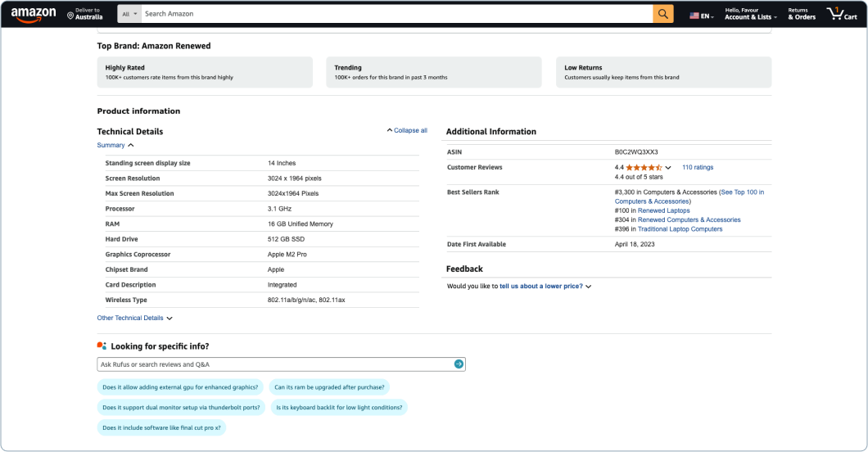This screenshot has height=452, width=868.
Task: Ask if ram can be upgraded
Action: tap(329, 387)
